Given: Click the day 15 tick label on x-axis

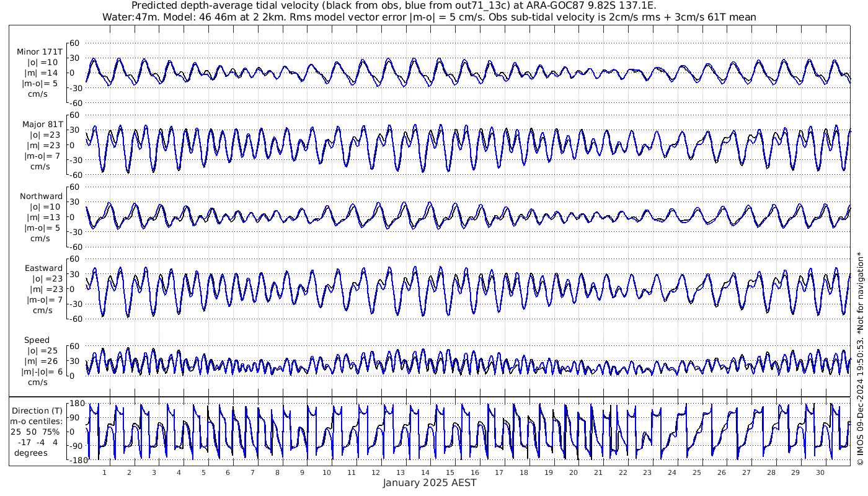Looking at the screenshot, I should (x=450, y=472).
